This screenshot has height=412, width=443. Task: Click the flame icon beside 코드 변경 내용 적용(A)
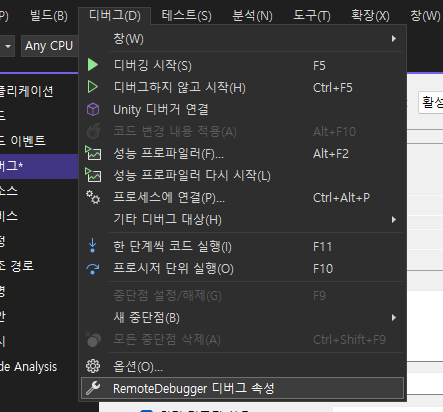(x=93, y=131)
